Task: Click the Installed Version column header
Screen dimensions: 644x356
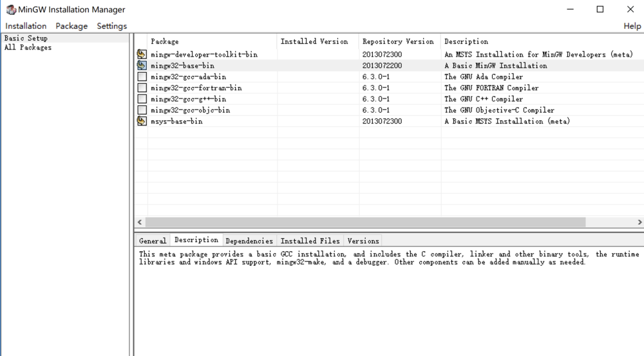Action: [318, 41]
